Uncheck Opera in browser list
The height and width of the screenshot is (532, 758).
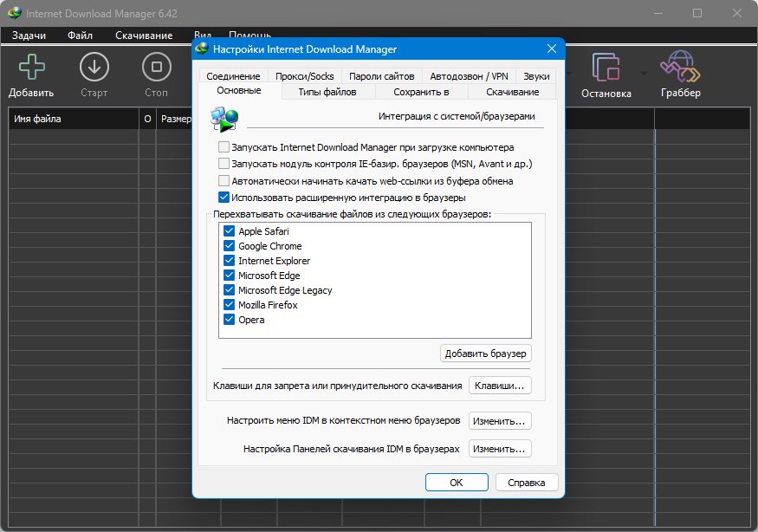pos(230,320)
